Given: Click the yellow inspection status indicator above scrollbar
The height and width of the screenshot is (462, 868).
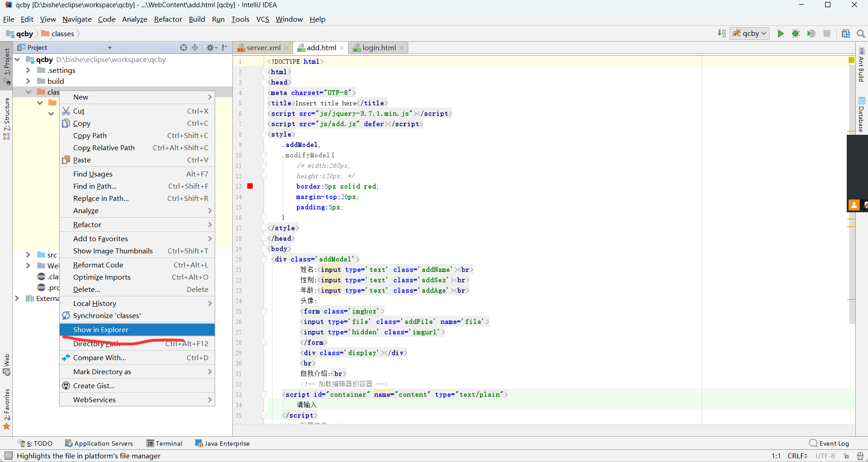Looking at the screenshot, I should pos(851,60).
